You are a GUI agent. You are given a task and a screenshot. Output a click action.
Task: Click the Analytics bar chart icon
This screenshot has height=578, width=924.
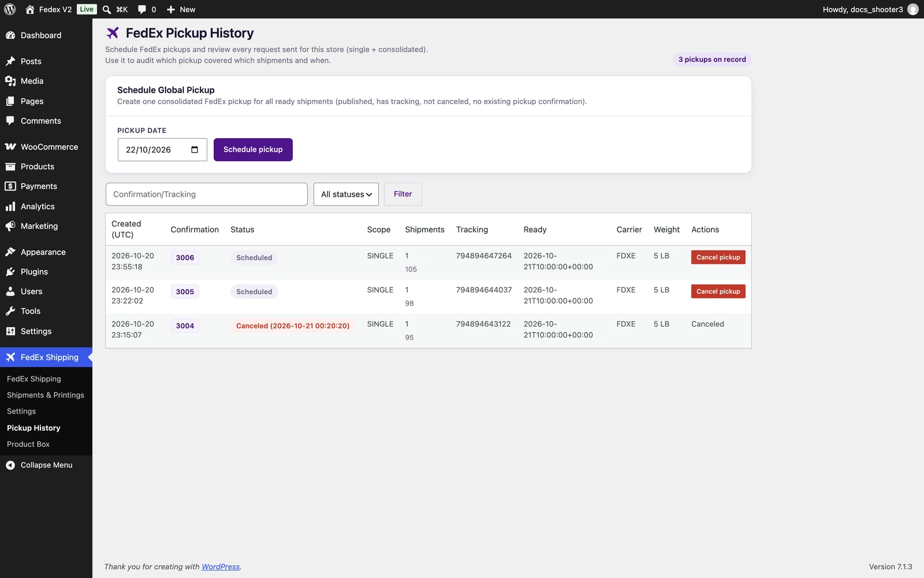coord(10,206)
